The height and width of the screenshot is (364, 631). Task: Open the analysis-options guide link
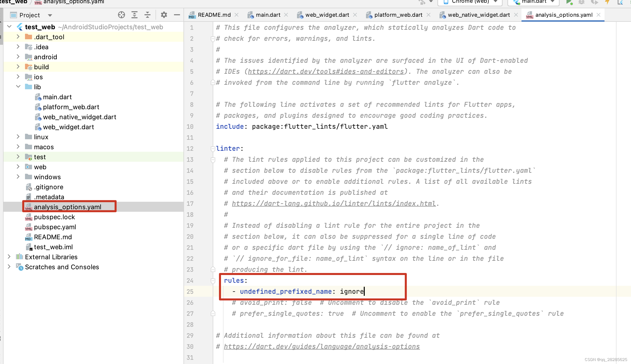click(321, 346)
